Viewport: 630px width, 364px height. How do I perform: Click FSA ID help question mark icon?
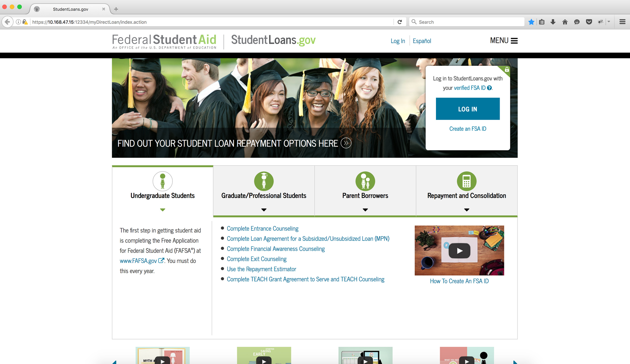pos(489,88)
